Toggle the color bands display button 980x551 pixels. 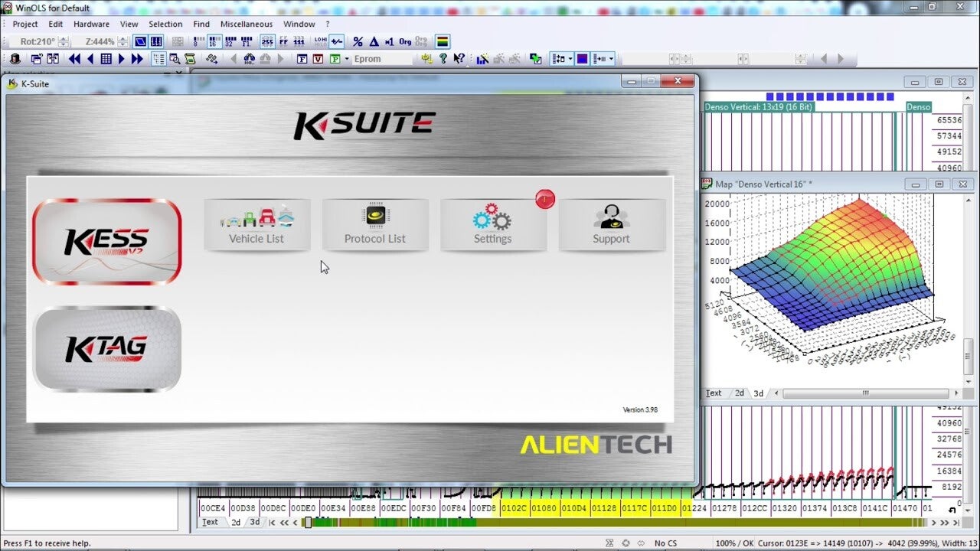pos(443,41)
